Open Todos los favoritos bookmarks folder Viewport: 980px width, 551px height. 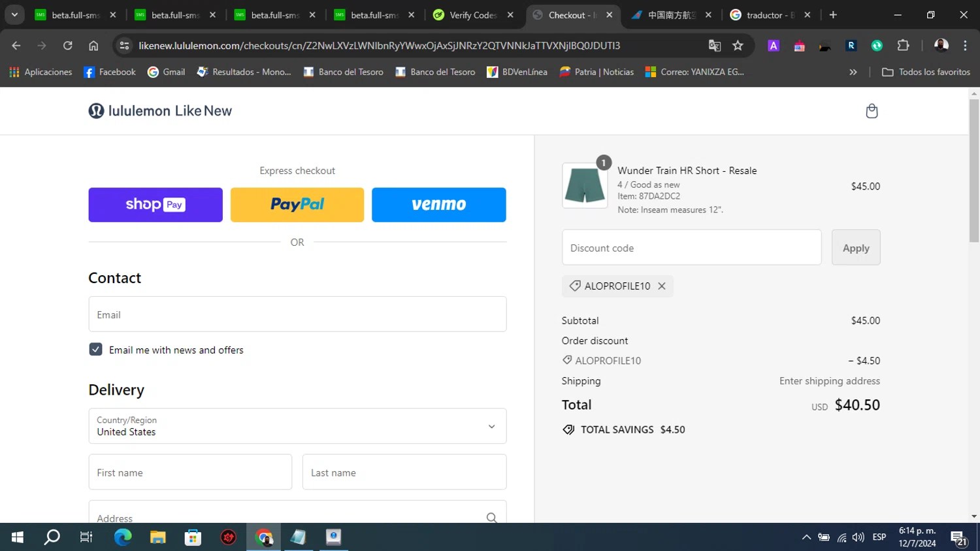[926, 72]
